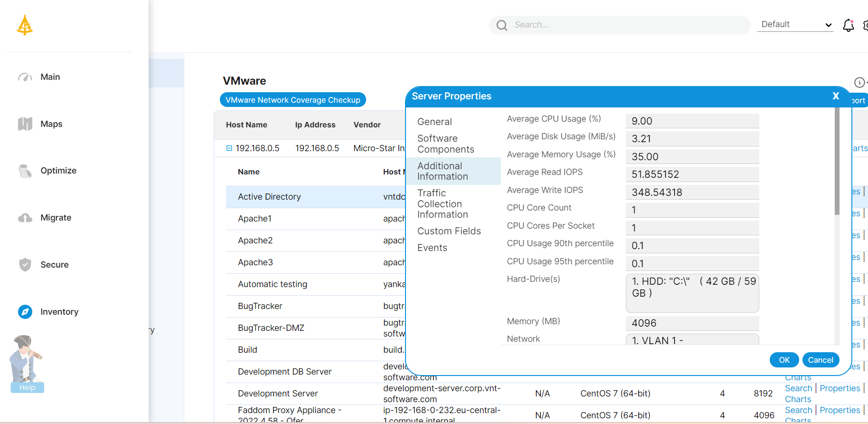The image size is (868, 424).
Task: Click Average Write IOPS value field
Action: pyautogui.click(x=692, y=193)
